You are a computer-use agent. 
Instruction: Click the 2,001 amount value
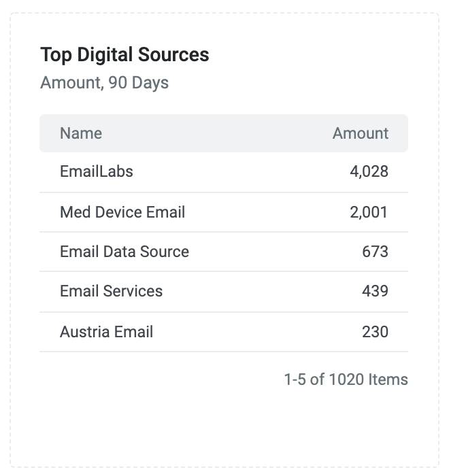[x=369, y=212]
